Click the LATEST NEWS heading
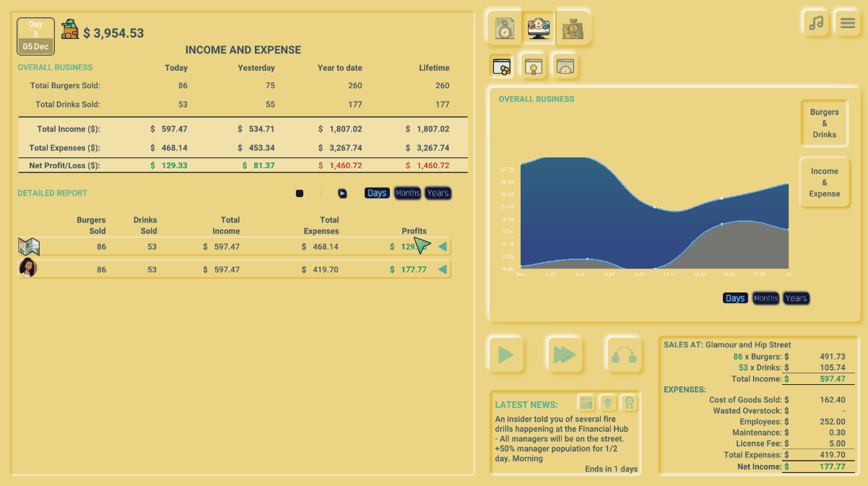The height and width of the screenshot is (486, 868). click(526, 404)
